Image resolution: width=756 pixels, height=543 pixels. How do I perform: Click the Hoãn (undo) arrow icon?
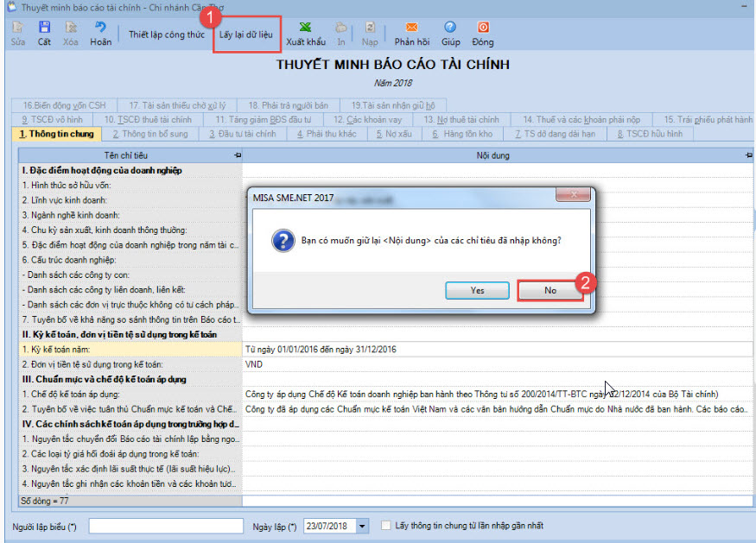pos(100,27)
